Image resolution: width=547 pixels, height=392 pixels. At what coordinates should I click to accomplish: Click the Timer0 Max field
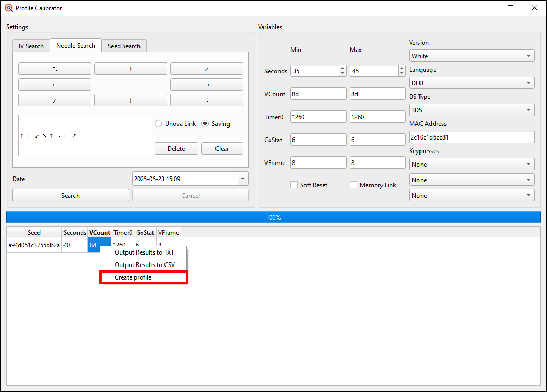tap(377, 117)
